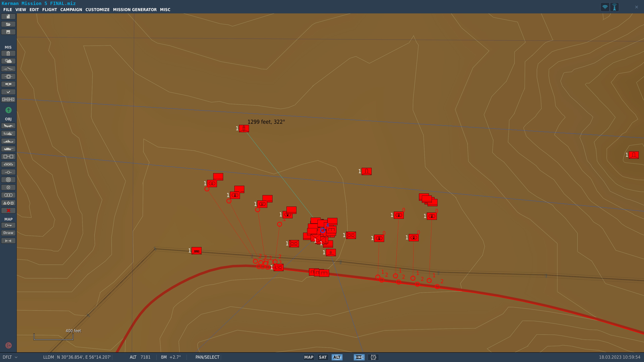The width and height of the screenshot is (644, 362).
Task: Open the EDIT menu
Action: click(34, 10)
